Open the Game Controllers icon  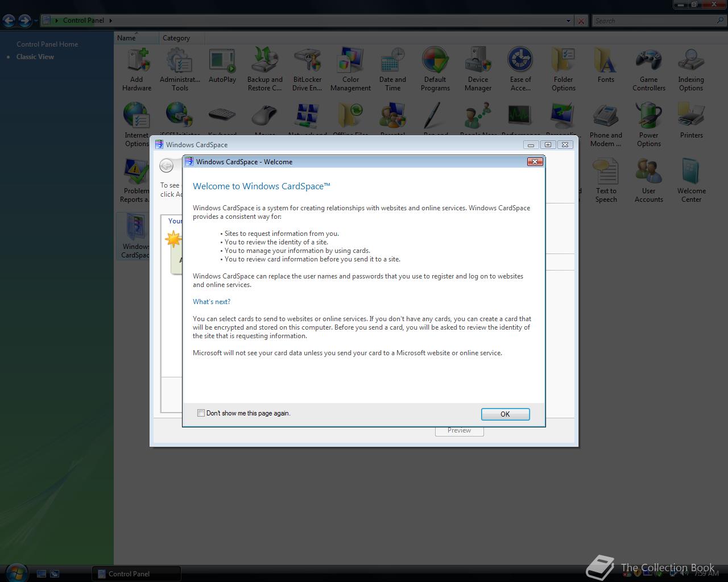pos(648,69)
